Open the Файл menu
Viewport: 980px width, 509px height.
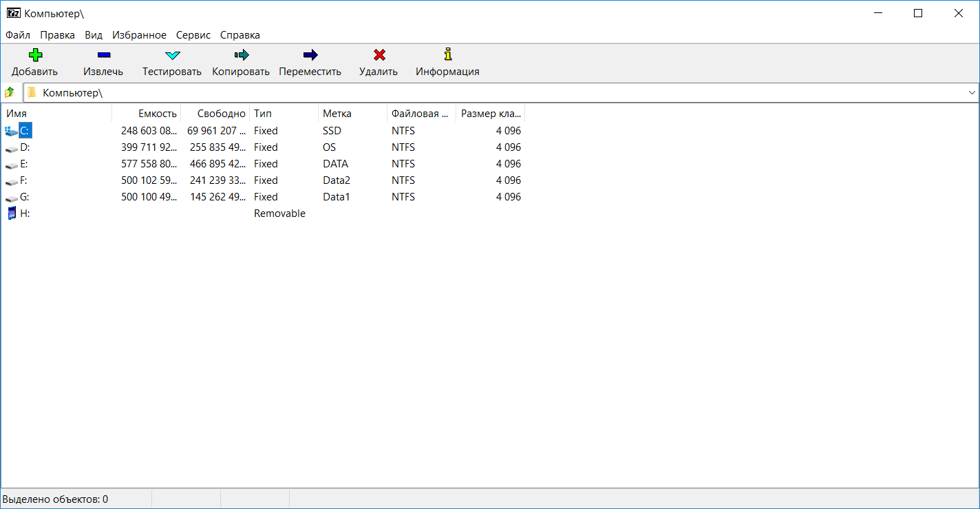(17, 35)
